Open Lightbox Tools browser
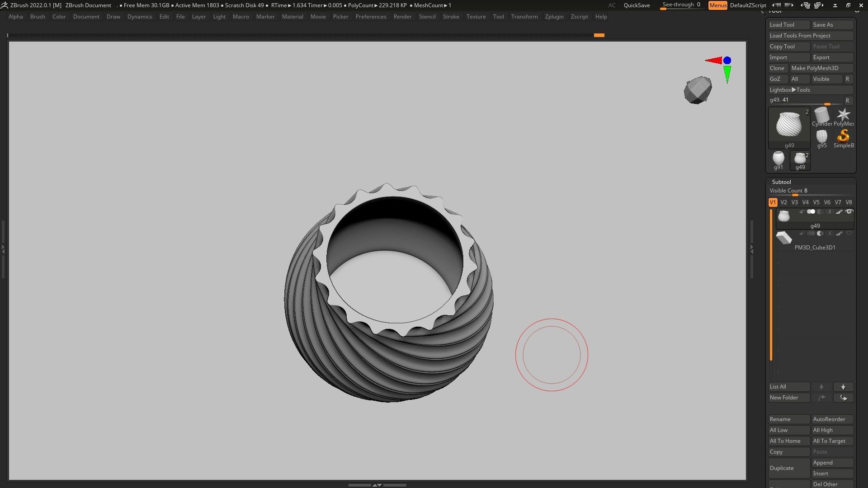The width and height of the screenshot is (868, 488). coord(789,90)
